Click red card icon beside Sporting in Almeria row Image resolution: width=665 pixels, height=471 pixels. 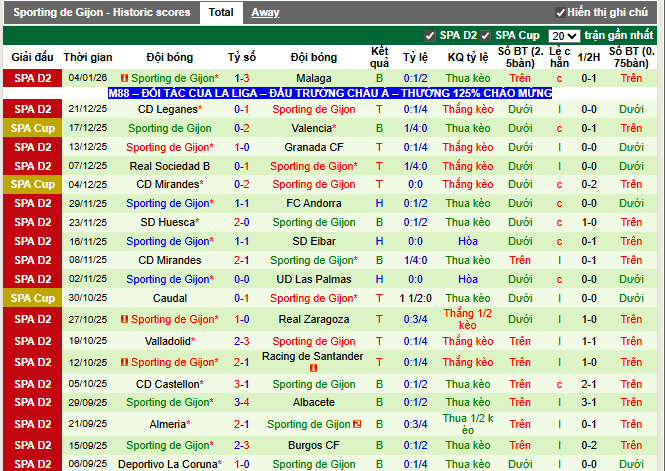point(357,424)
